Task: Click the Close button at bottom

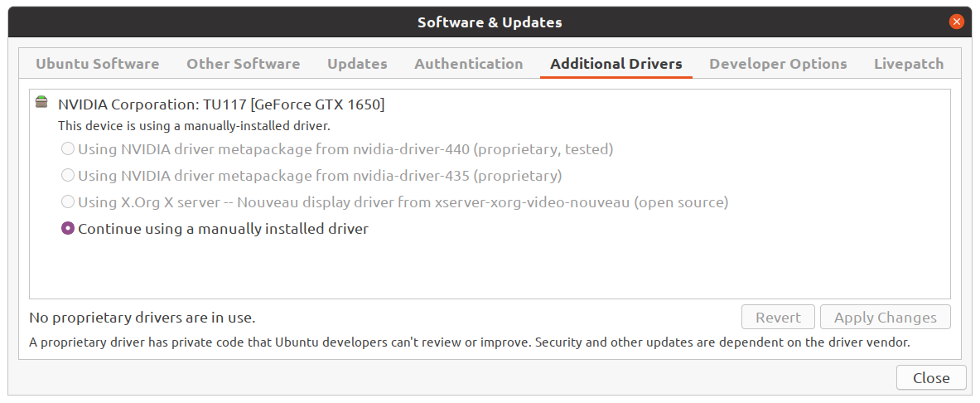Action: (x=931, y=378)
